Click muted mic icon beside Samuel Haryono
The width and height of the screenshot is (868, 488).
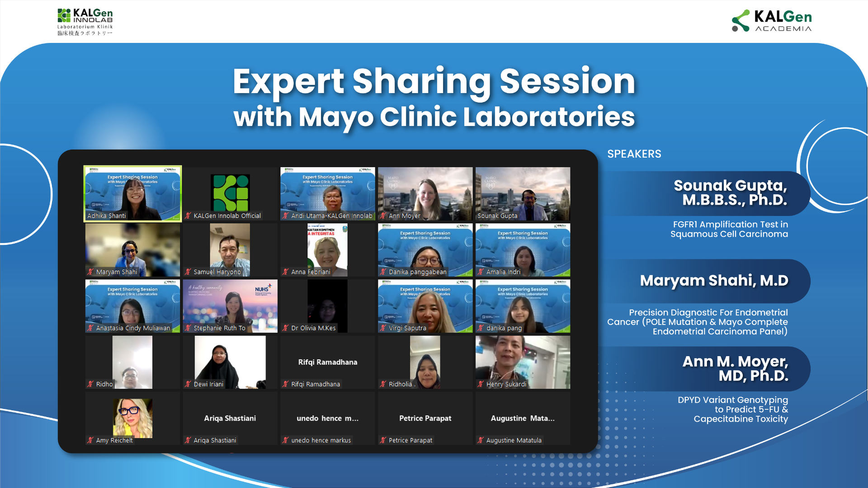click(188, 272)
